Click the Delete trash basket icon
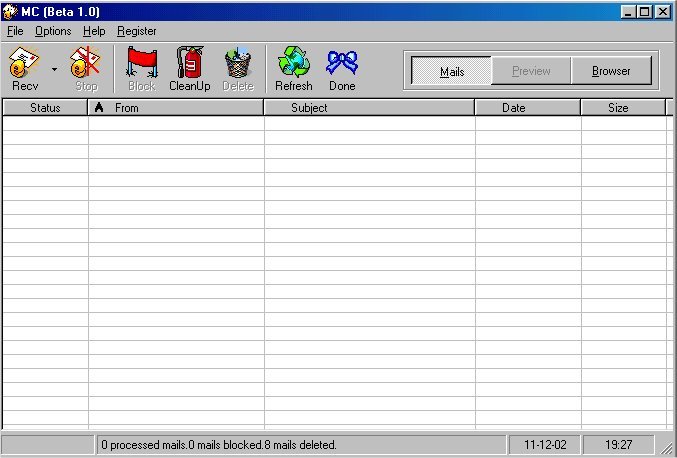This screenshot has width=677, height=458. (238, 63)
